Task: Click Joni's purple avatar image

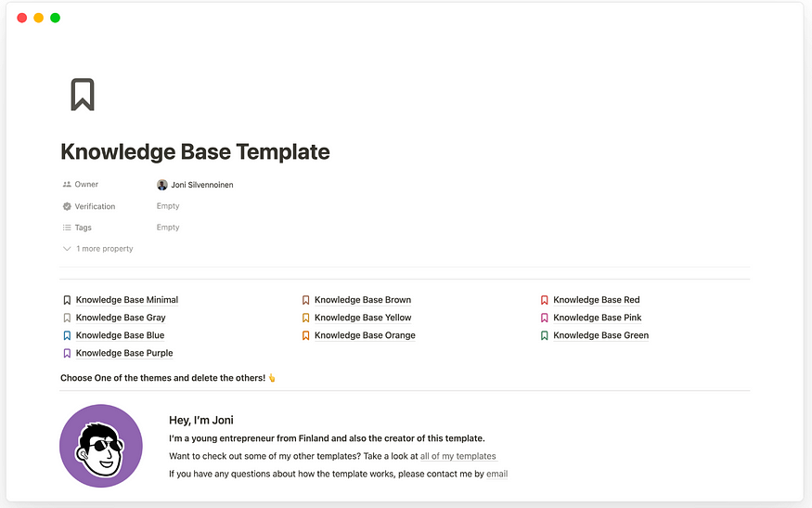Action: tap(101, 446)
